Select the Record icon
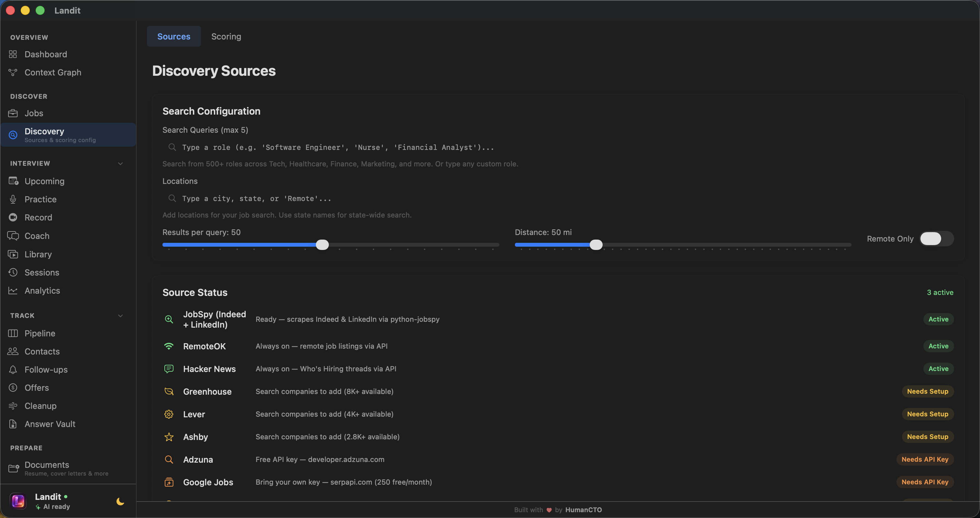 tap(13, 217)
